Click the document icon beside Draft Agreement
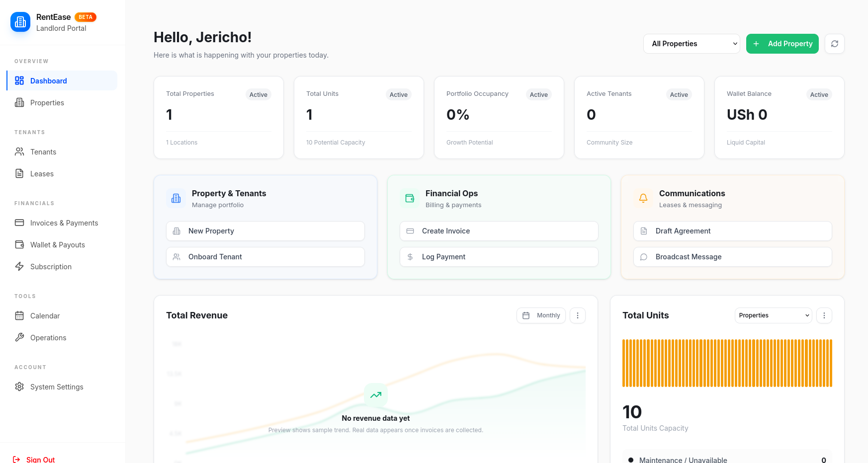 [x=644, y=231]
